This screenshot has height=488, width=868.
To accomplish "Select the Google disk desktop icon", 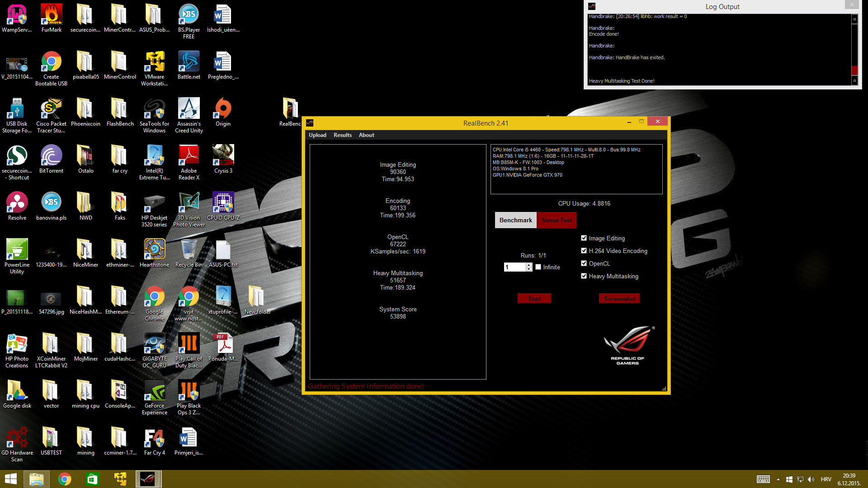I will pos(17,394).
